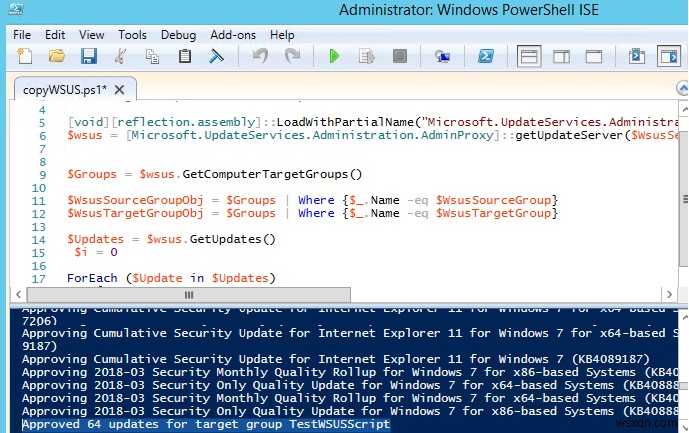Click $WsusTargetGroupObj on line 12

click(135, 213)
